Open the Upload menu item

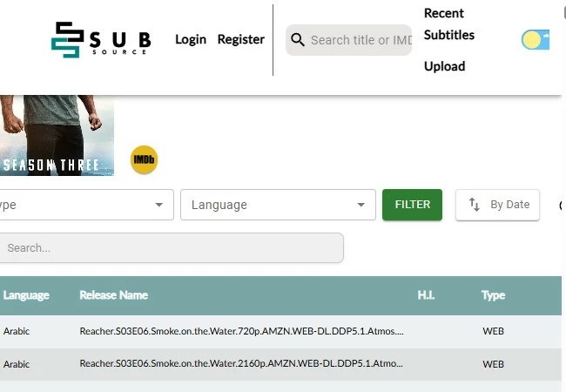pyautogui.click(x=444, y=66)
